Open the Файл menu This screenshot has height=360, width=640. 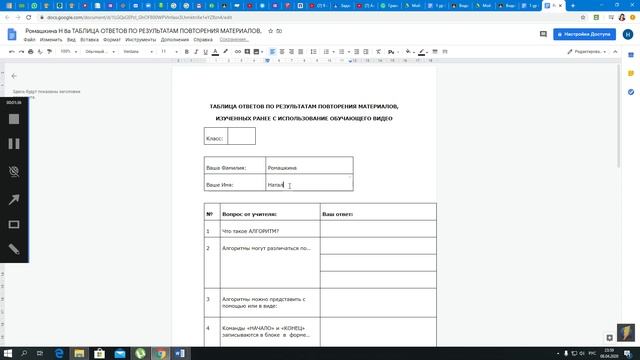click(x=29, y=40)
